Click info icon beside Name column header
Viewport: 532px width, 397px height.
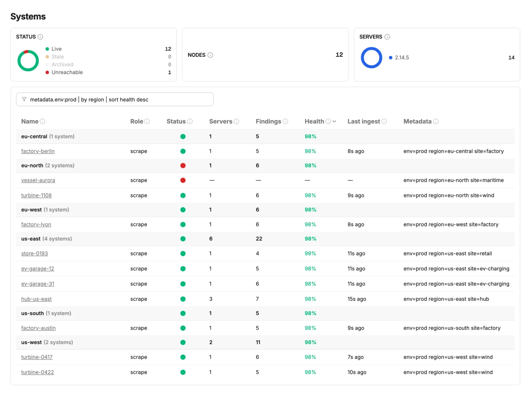pyautogui.click(x=43, y=122)
